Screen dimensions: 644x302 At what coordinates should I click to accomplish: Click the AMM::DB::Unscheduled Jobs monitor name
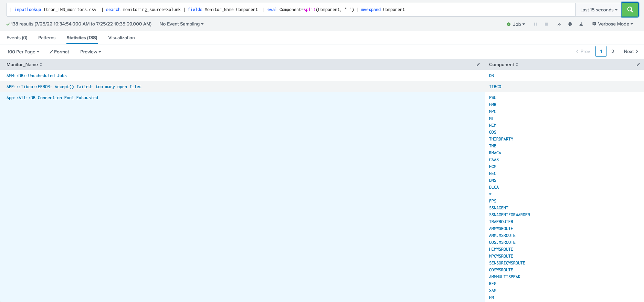[36, 75]
